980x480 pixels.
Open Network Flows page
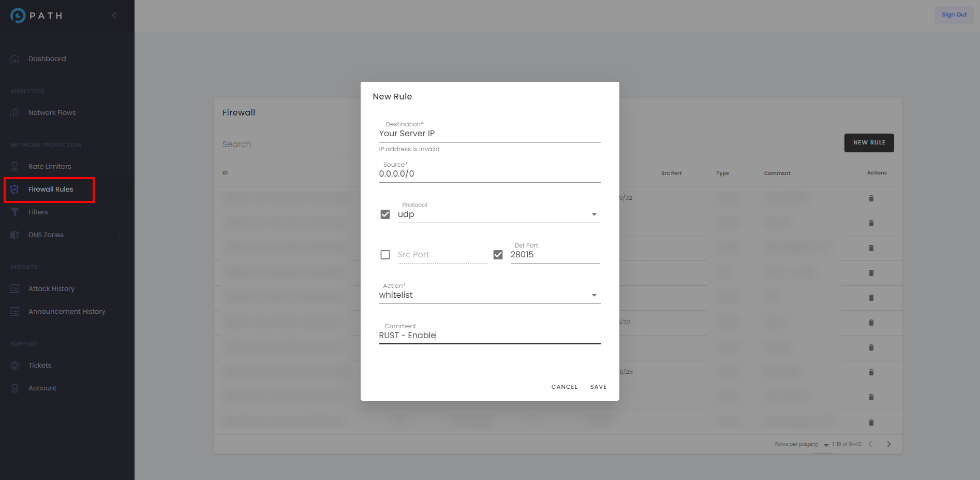pyautogui.click(x=52, y=113)
